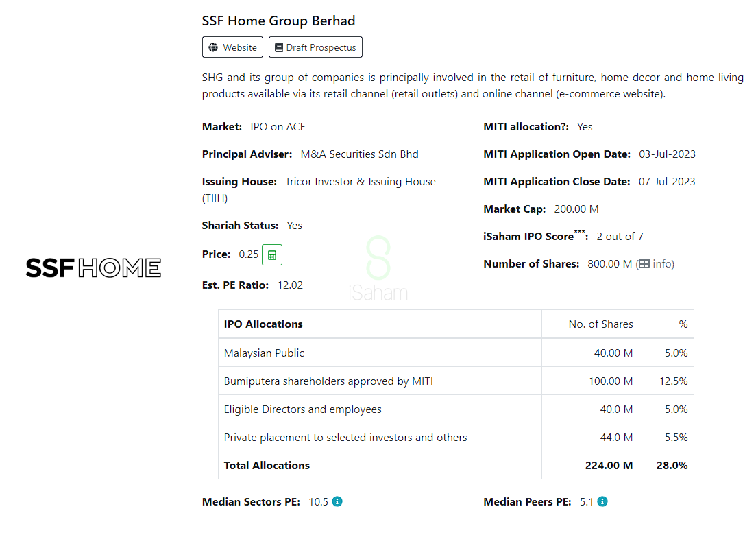Click the No. of Shares column header

600,324
